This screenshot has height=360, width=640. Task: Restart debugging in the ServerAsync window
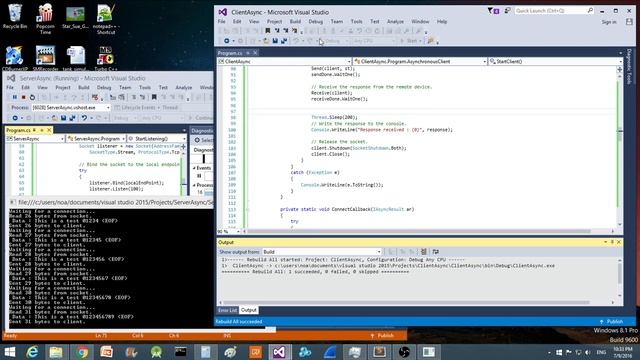(x=32, y=97)
